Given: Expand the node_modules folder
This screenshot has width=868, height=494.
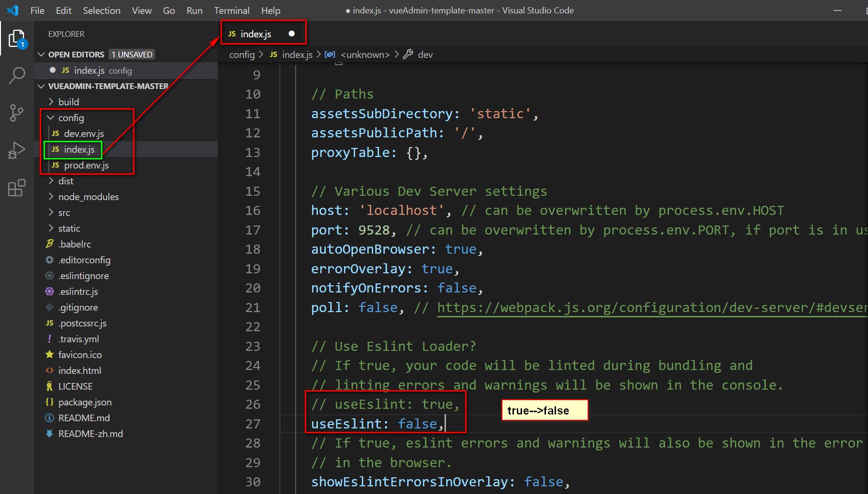Looking at the screenshot, I should (51, 197).
